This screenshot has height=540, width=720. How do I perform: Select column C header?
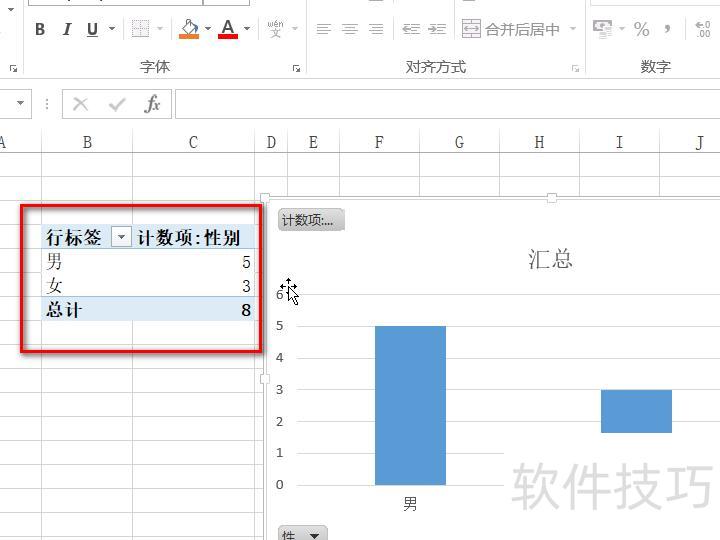[x=193, y=142]
